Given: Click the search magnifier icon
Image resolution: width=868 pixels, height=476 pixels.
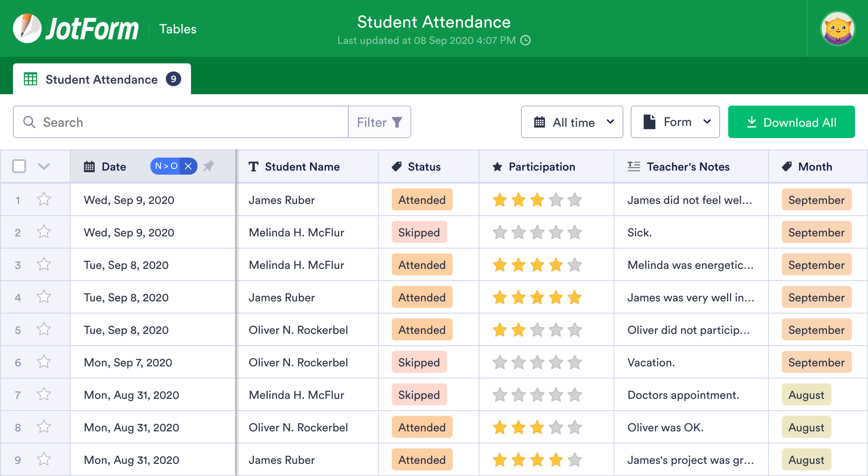Looking at the screenshot, I should point(29,122).
